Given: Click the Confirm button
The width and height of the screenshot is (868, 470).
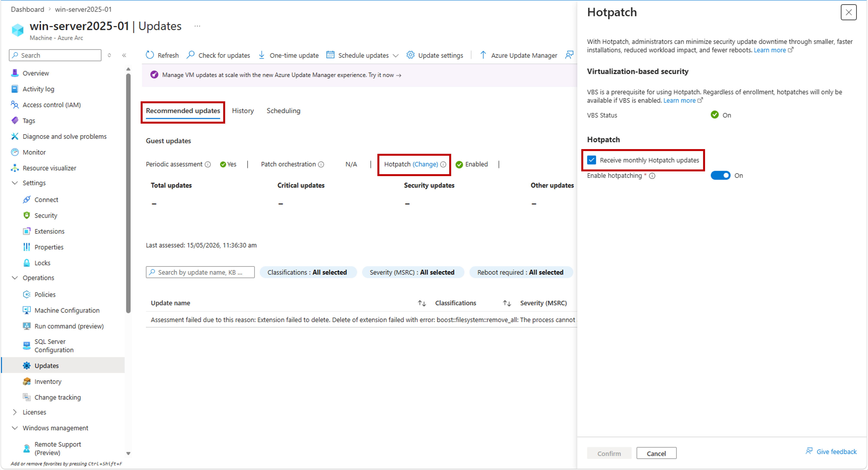Looking at the screenshot, I should tap(609, 453).
